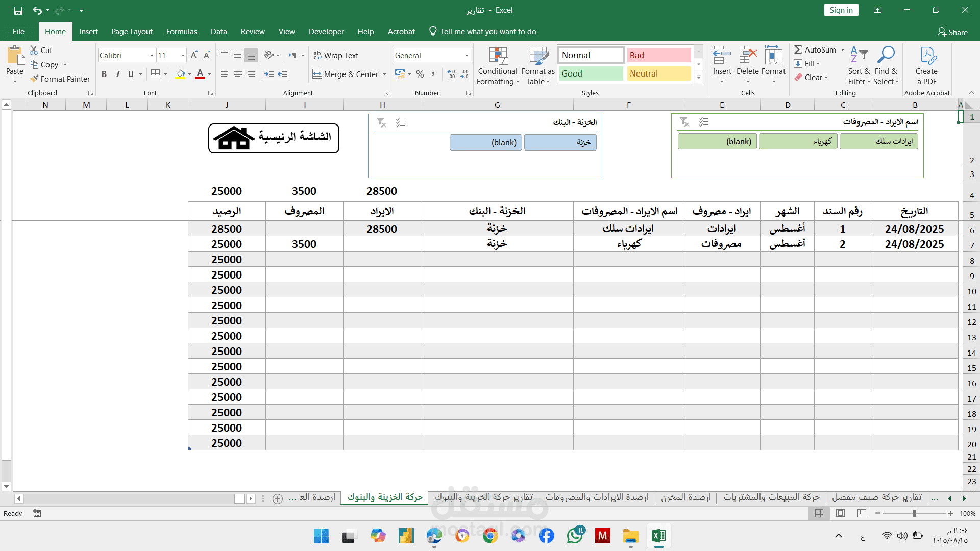This screenshot has width=980, height=551.
Task: Click the zoom slider handle
Action: 914,513
